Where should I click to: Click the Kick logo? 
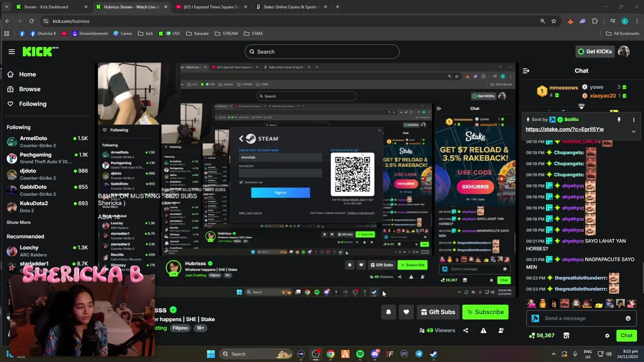pos(40,51)
